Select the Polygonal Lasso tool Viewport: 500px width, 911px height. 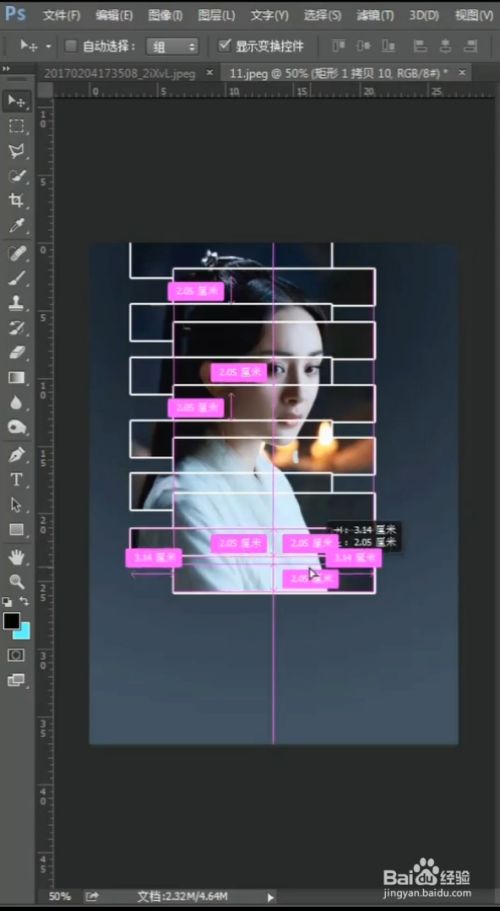[16, 151]
